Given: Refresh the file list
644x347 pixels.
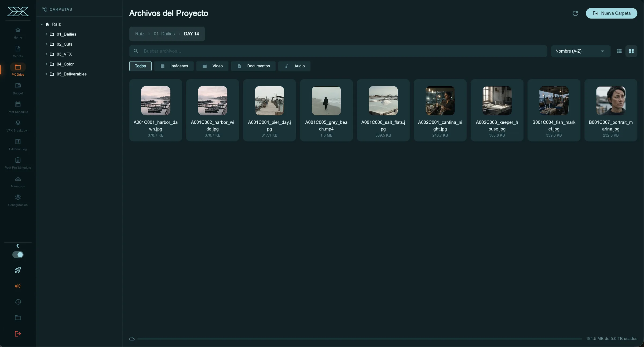Looking at the screenshot, I should [575, 13].
